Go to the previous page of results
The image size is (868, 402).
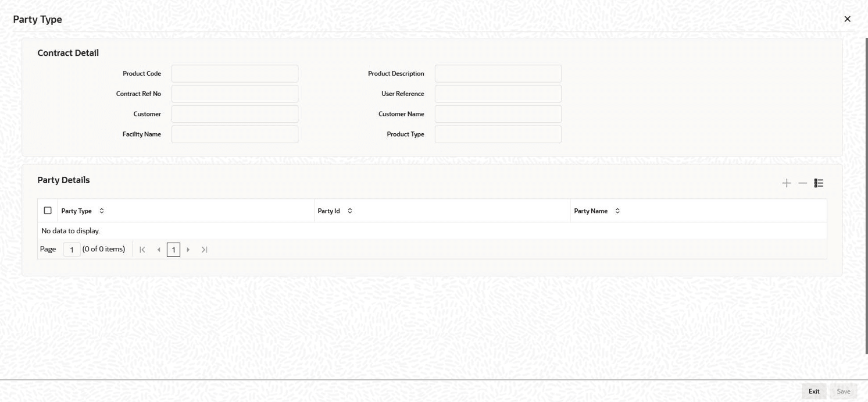pyautogui.click(x=159, y=250)
